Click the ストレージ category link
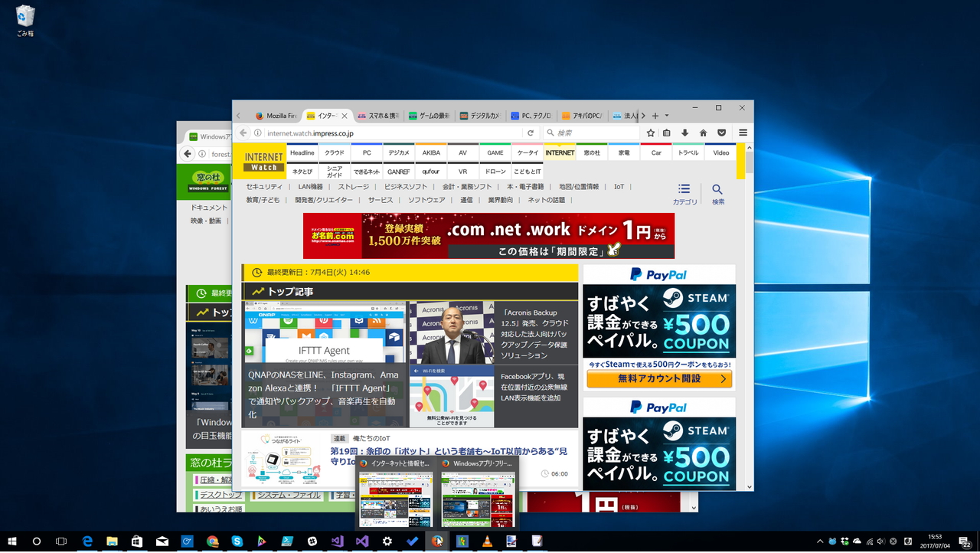 click(x=354, y=187)
